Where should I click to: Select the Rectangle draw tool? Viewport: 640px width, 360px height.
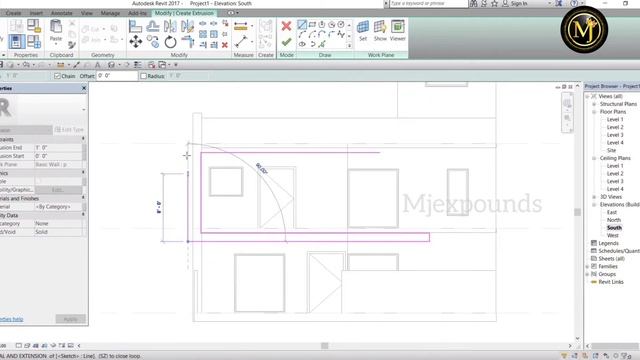click(x=312, y=25)
